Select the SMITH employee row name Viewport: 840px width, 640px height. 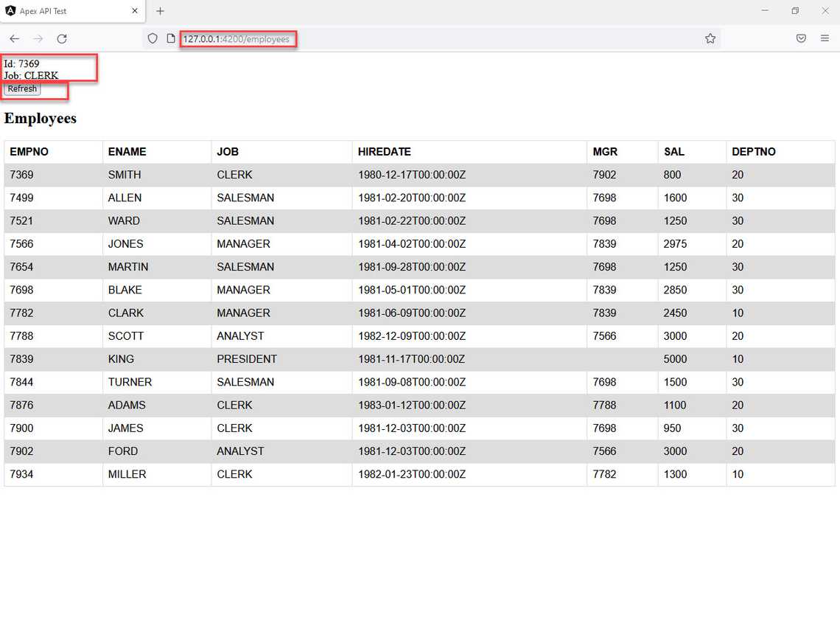[x=125, y=175]
